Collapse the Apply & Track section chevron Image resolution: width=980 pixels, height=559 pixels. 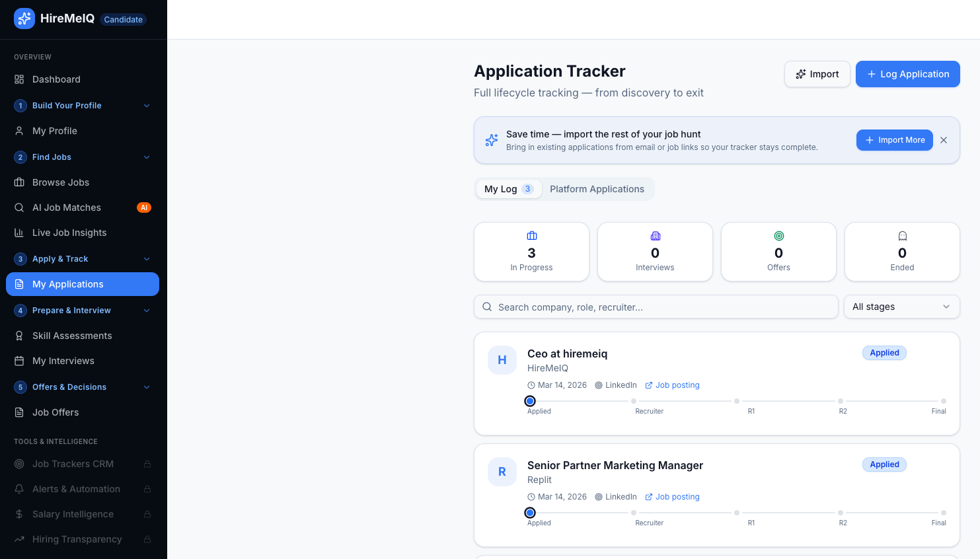[147, 259]
